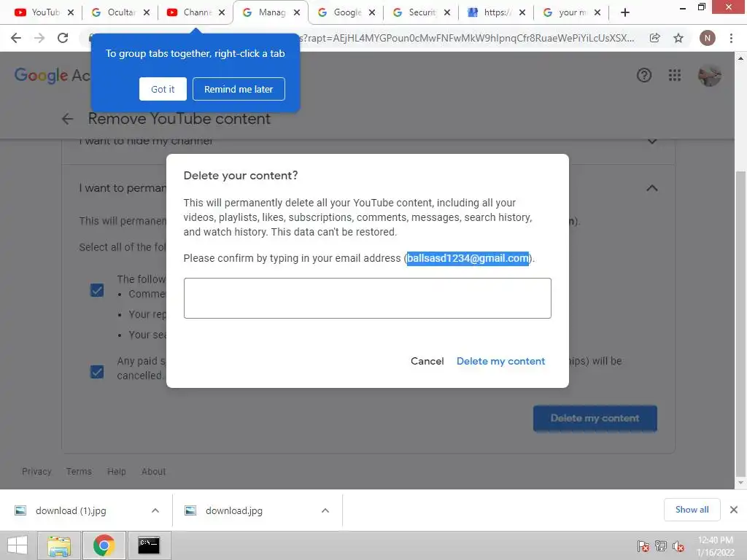The image size is (747, 560).
Task: Toggle the first checkbox about comments
Action: pyautogui.click(x=97, y=290)
